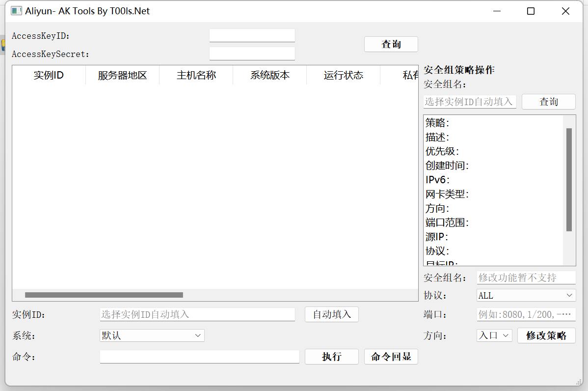
Task: Click the 命令回显 button
Action: 391,357
